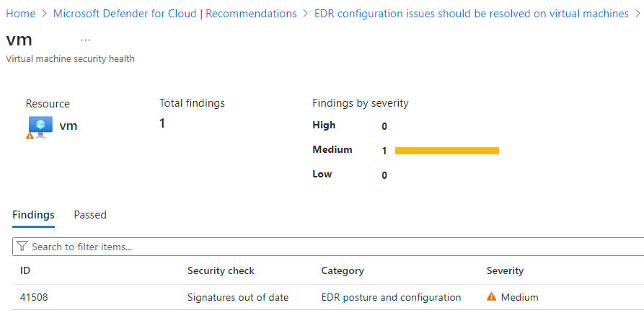Sort by the ID column header
Viewport: 644px width, 318px height.
(25, 270)
